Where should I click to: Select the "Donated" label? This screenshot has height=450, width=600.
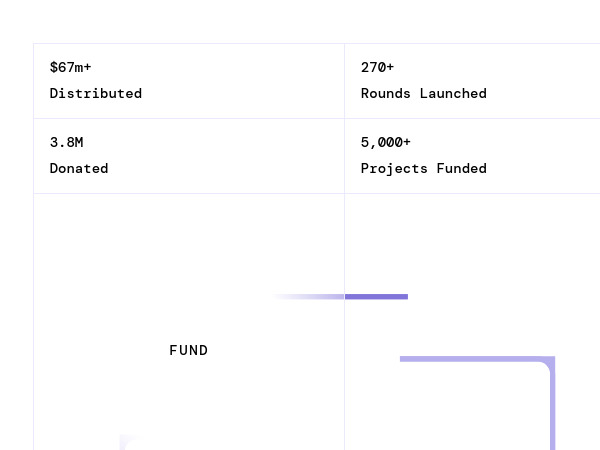click(79, 168)
